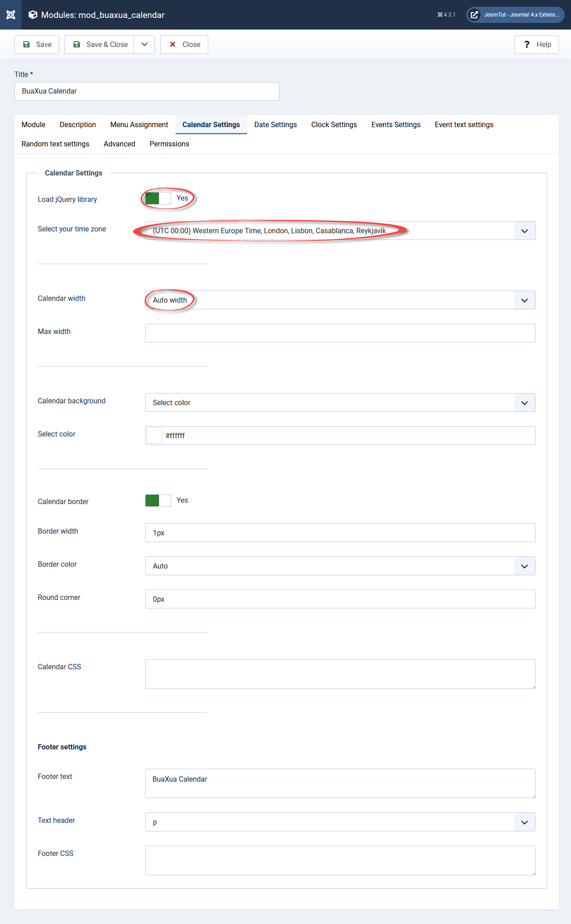Click the Max width input field
The image size is (571, 924).
pyautogui.click(x=340, y=333)
